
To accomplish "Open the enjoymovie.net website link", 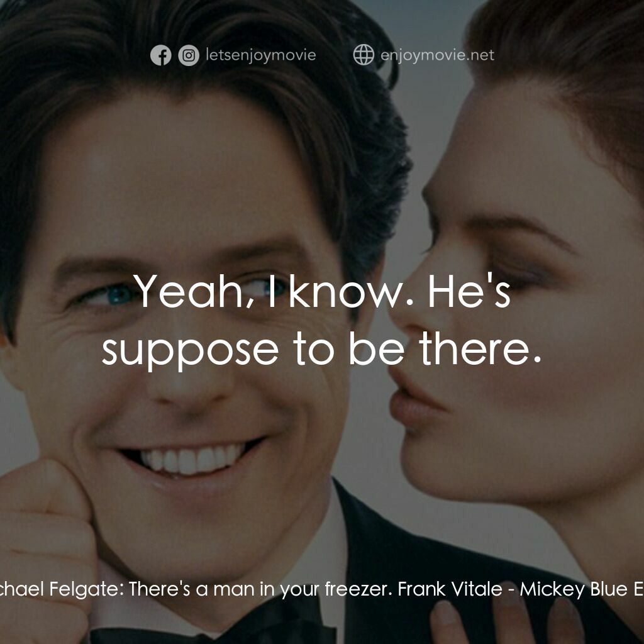I will [x=437, y=55].
